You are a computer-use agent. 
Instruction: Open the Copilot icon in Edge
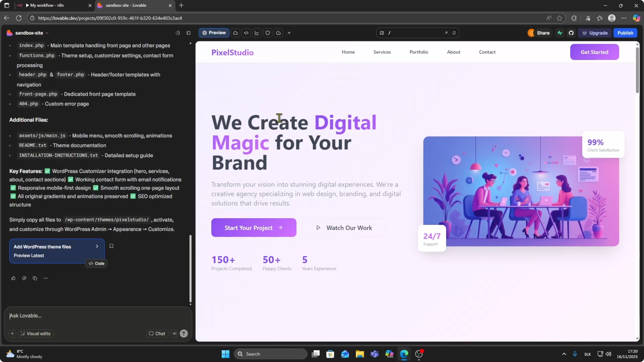pos(636,18)
